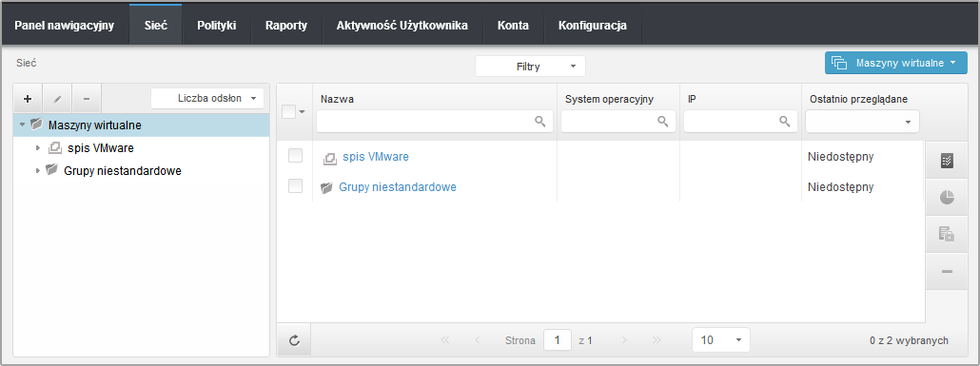Image resolution: width=980 pixels, height=366 pixels.
Task: Go to Aktywność Użytkownika tab
Action: coord(402,26)
